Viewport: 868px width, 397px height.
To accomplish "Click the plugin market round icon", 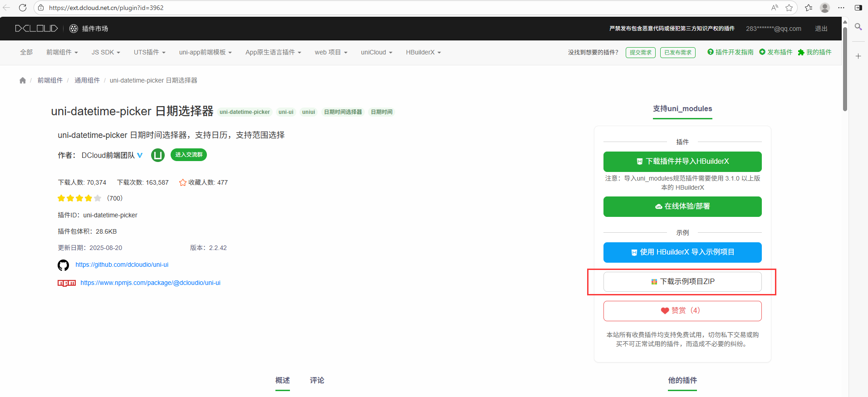I will point(74,29).
